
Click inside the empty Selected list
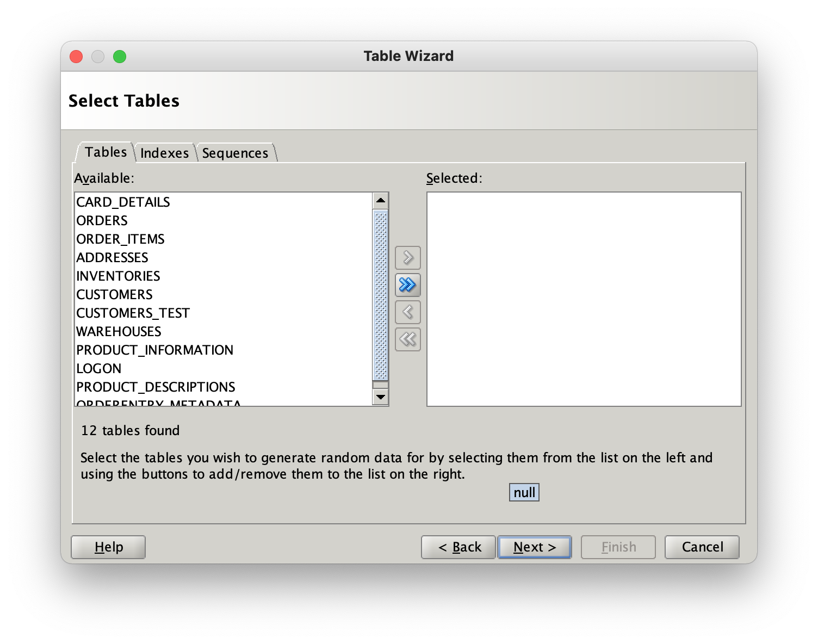click(x=584, y=299)
